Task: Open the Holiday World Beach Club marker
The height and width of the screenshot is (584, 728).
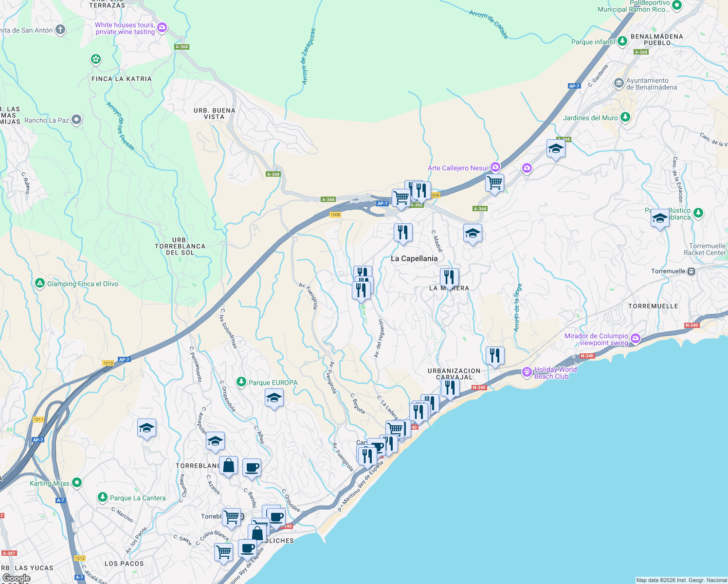Action: (526, 372)
